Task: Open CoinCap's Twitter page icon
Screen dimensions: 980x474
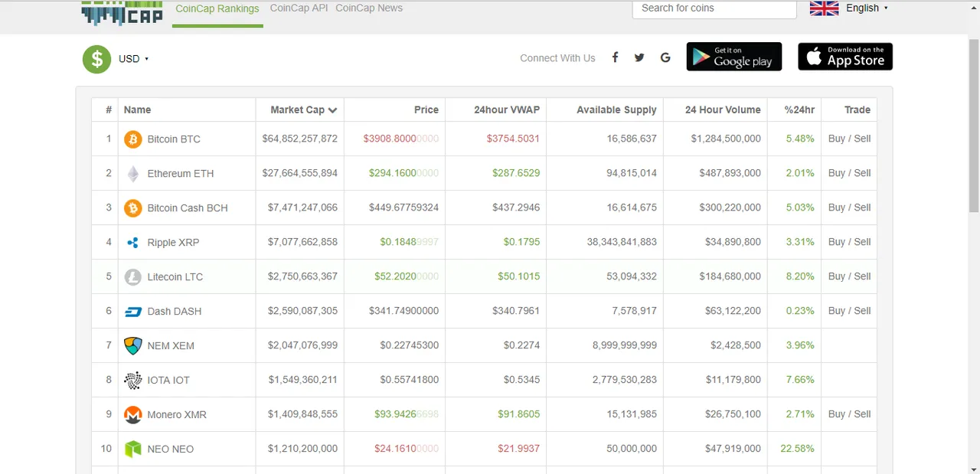Action: 639,57
